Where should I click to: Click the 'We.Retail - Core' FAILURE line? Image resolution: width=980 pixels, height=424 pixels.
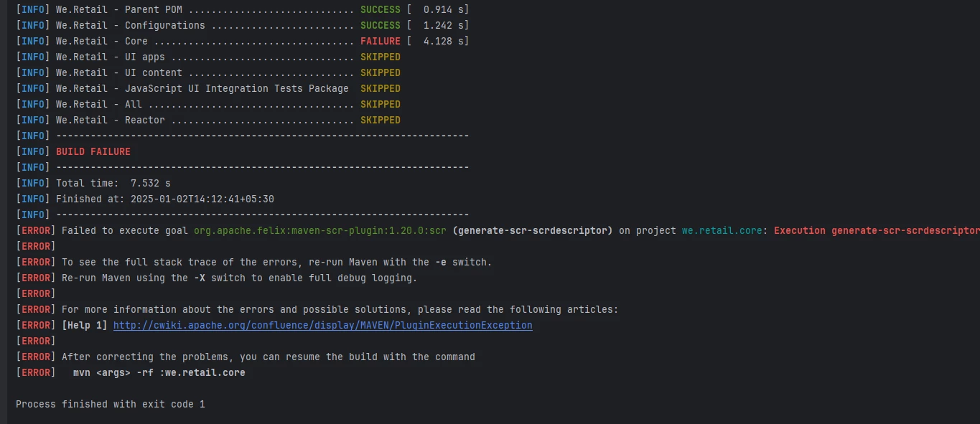[242, 41]
